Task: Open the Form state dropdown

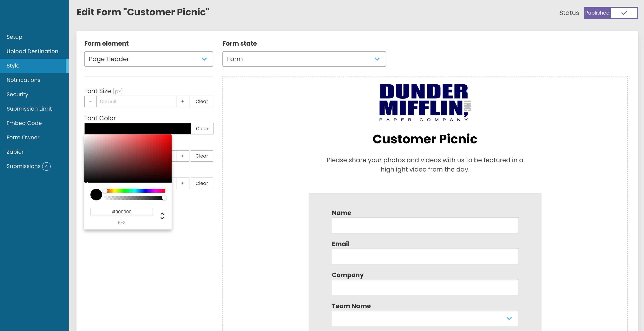Action: click(304, 59)
